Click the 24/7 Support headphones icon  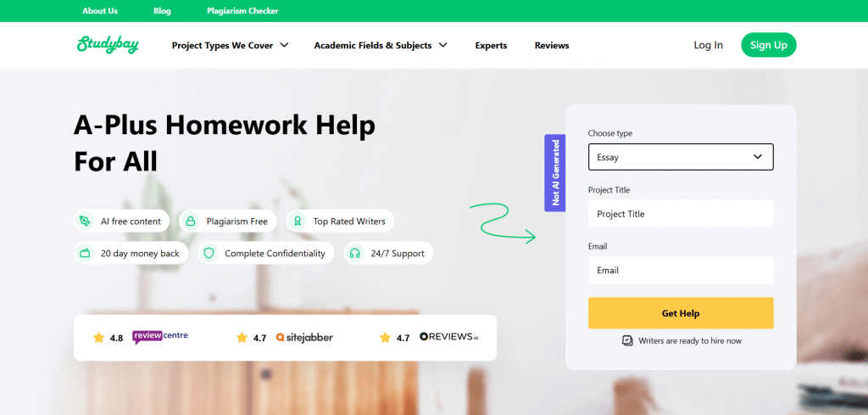pos(355,253)
